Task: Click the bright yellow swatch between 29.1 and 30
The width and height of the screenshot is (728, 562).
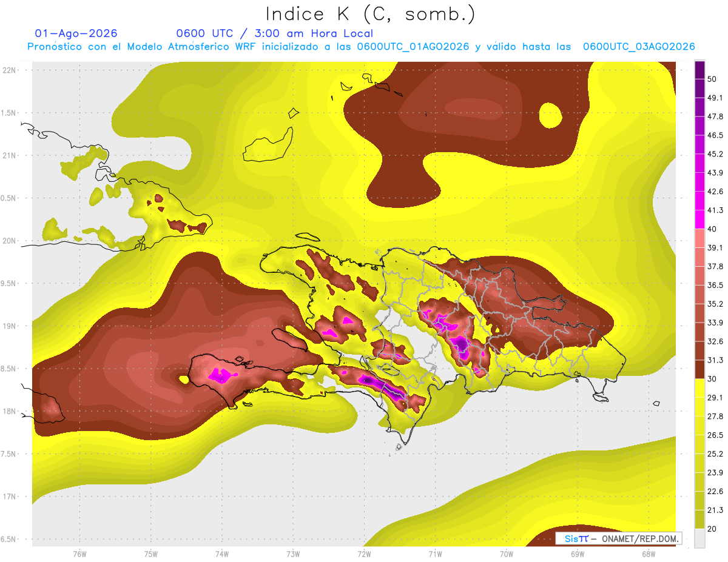Action: 699,388
